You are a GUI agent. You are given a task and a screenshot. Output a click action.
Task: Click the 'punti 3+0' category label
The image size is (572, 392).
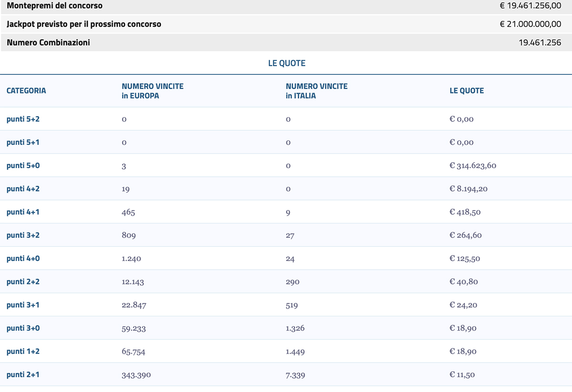click(23, 328)
